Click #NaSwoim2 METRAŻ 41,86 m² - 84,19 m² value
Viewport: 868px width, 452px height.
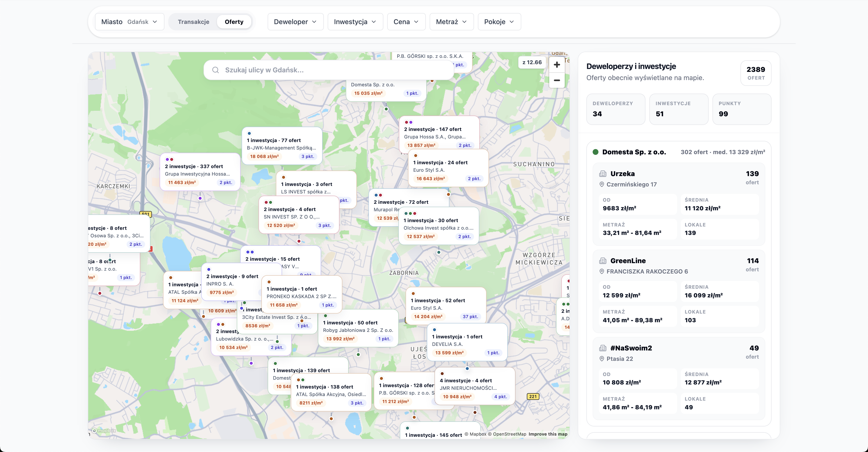click(x=632, y=407)
